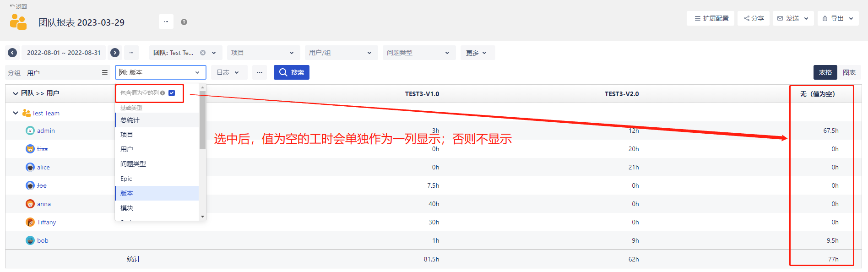Click the 搜索 search button

[x=292, y=72]
